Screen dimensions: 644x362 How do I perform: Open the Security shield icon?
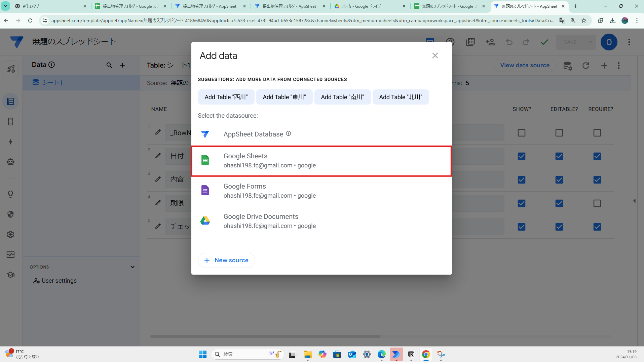click(x=11, y=214)
